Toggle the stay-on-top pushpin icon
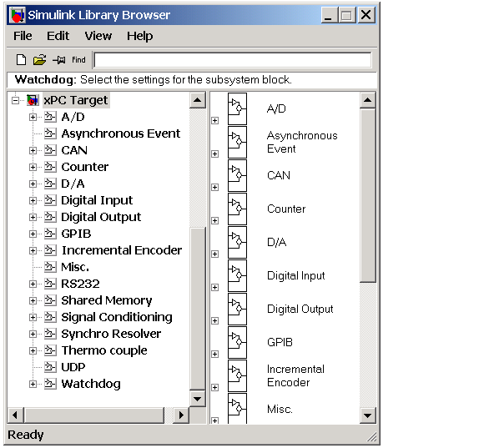Screen dimensions: 484x448 (x=58, y=59)
